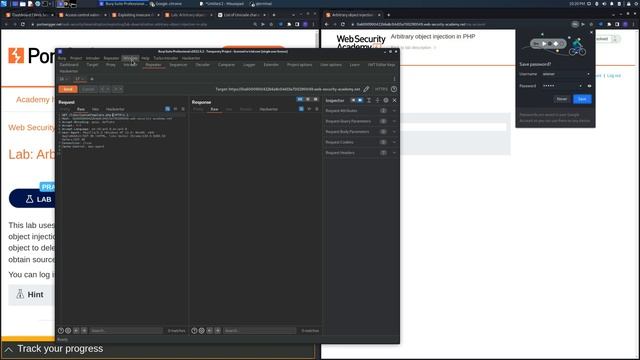Image resolution: width=640 pixels, height=360 pixels.
Task: Open Burp Suite Professional taskbar entry
Action: pyautogui.click(x=122, y=4)
